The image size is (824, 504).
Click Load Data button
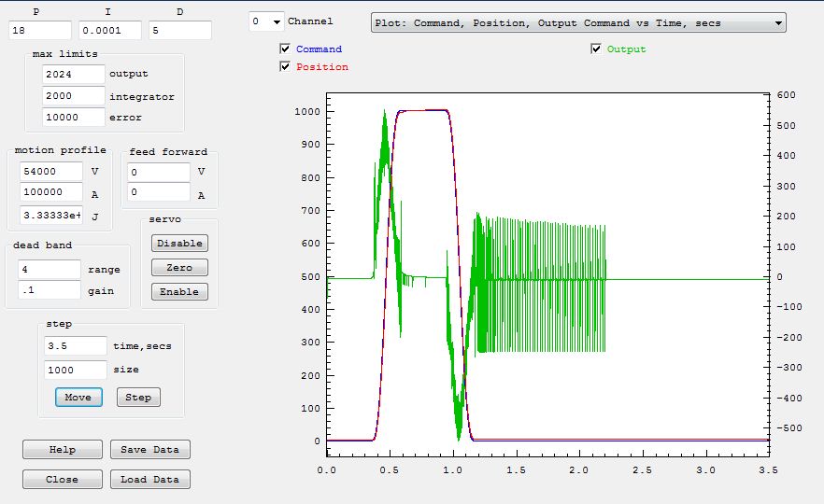click(x=150, y=479)
